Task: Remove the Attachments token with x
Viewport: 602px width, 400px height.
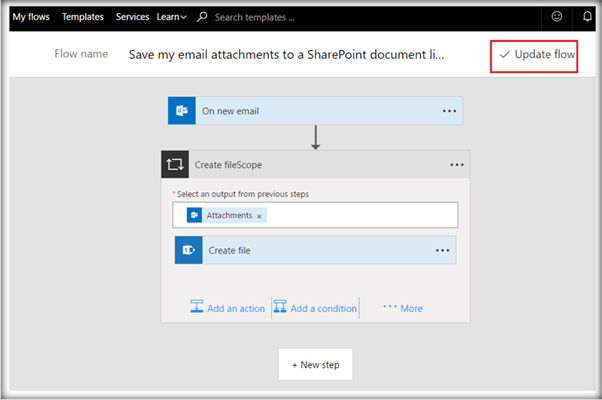Action: (260, 216)
